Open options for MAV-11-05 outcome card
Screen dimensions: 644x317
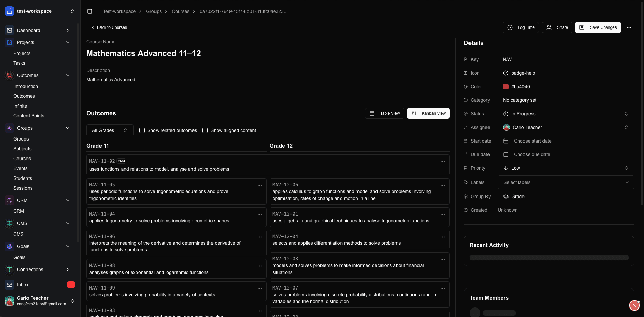click(x=260, y=185)
